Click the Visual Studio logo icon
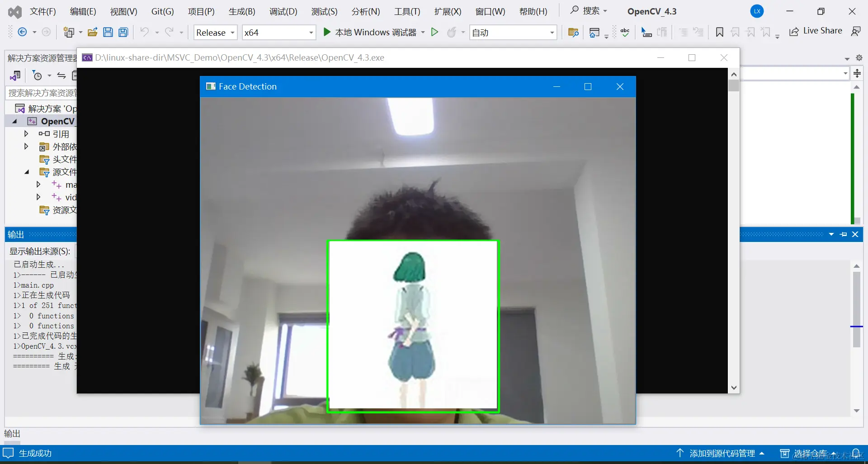This screenshot has height=464, width=868. click(15, 12)
